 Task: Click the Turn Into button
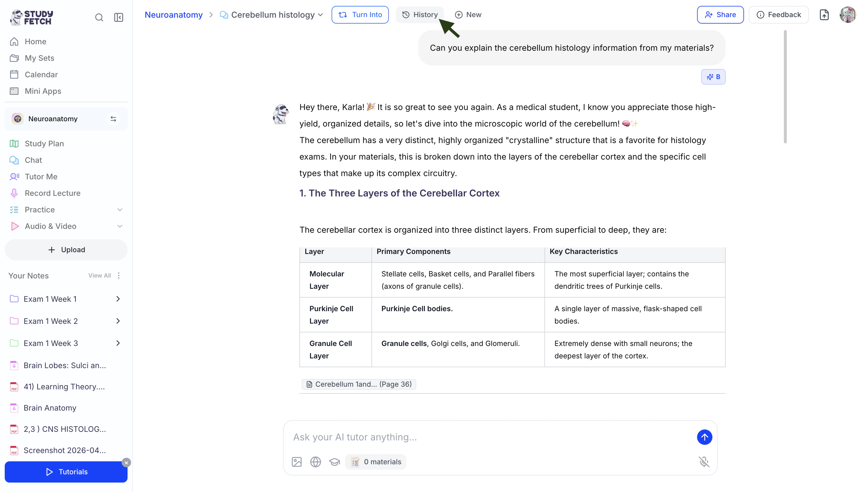pyautogui.click(x=360, y=15)
